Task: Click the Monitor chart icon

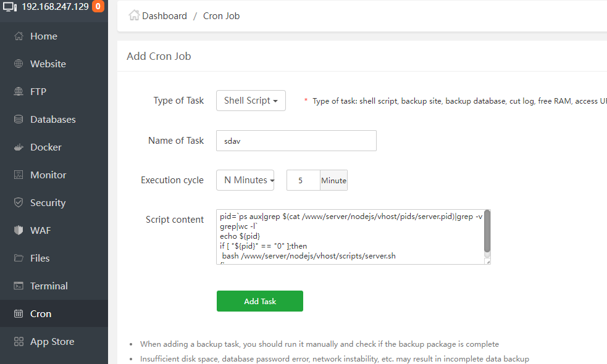Action: pyautogui.click(x=19, y=175)
